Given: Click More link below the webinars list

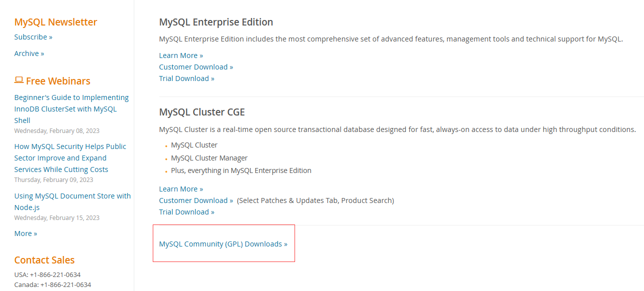Looking at the screenshot, I should pos(25,233).
